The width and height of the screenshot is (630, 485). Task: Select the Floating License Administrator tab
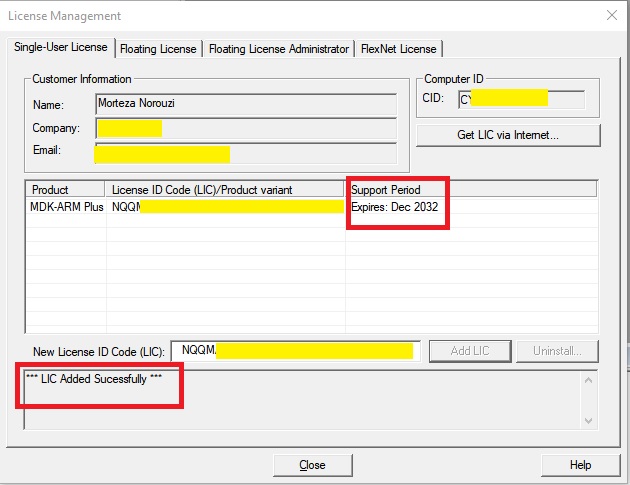[x=279, y=49]
